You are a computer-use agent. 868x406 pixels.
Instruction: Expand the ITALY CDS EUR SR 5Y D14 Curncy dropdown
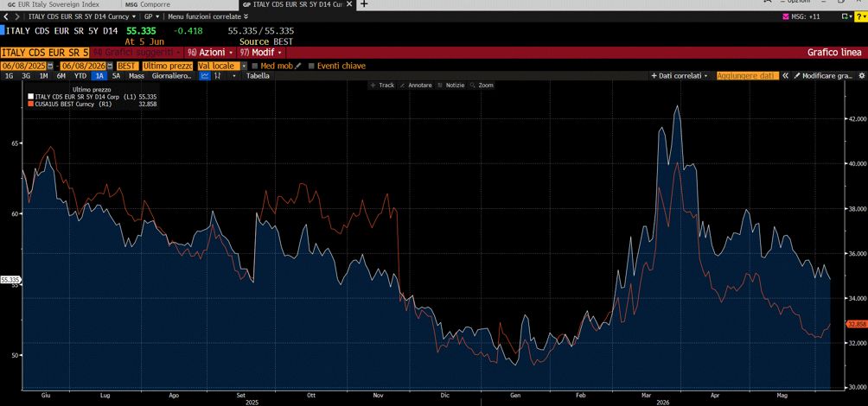tap(82, 16)
